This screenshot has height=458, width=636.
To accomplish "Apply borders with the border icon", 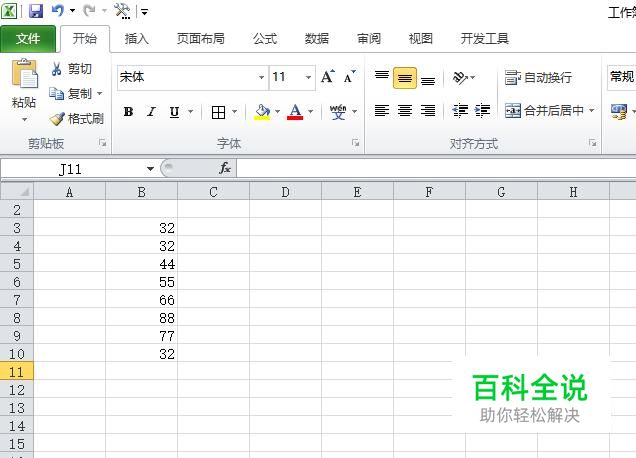I will click(218, 112).
